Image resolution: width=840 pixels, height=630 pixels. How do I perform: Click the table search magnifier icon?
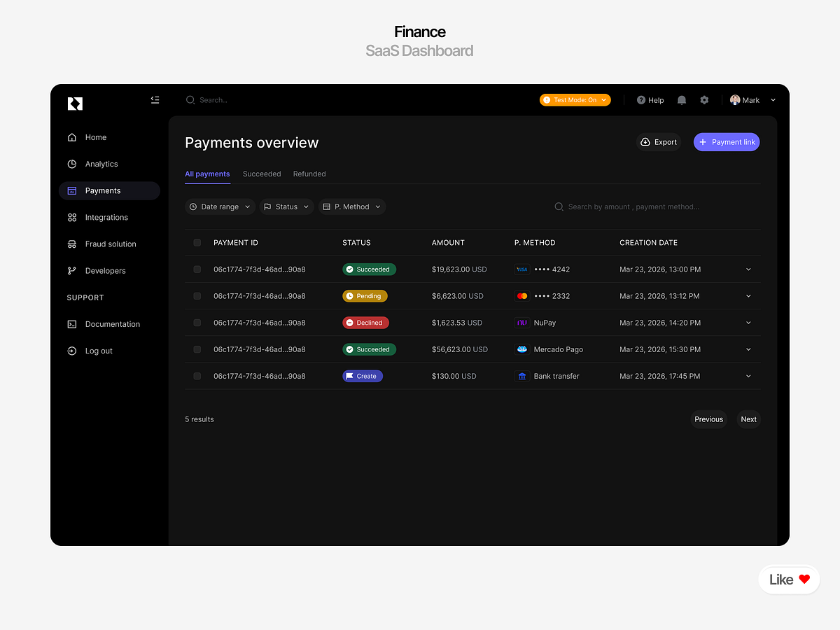pyautogui.click(x=559, y=206)
